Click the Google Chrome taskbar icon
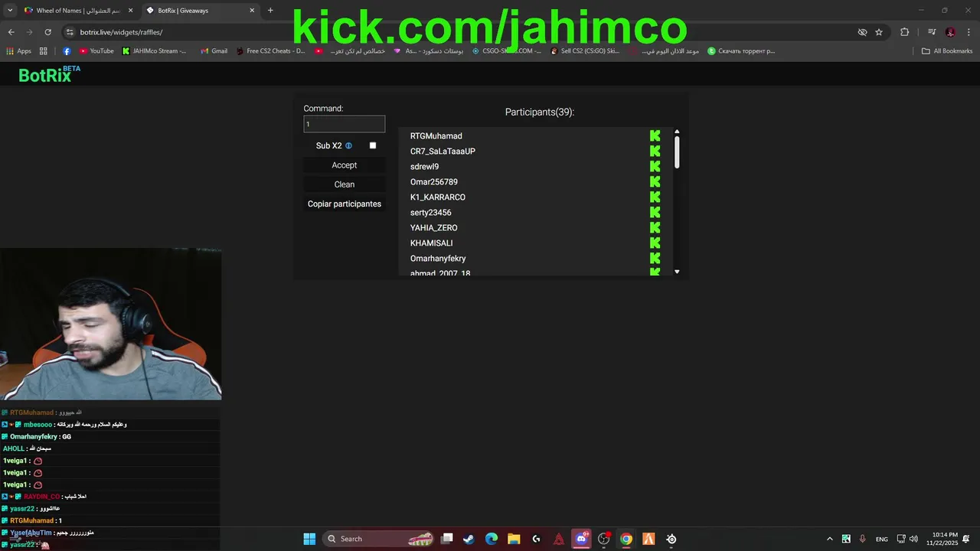Screen dimensions: 980x551 click(626, 539)
